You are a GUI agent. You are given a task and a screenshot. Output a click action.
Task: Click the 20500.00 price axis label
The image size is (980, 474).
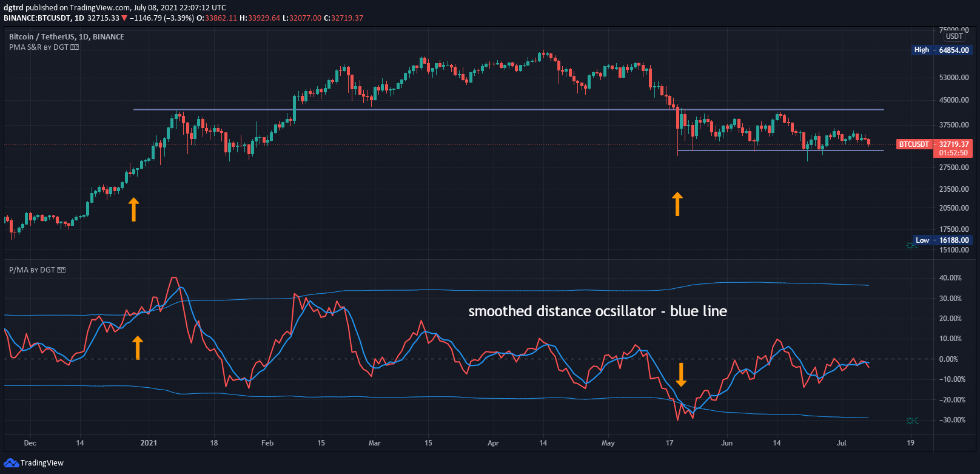tap(954, 208)
